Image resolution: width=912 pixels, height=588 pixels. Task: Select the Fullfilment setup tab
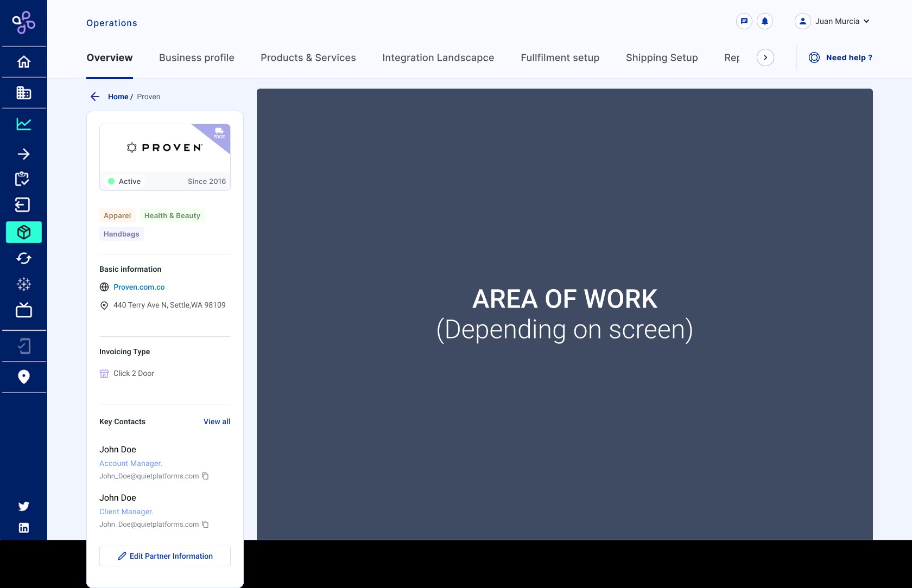pyautogui.click(x=560, y=57)
